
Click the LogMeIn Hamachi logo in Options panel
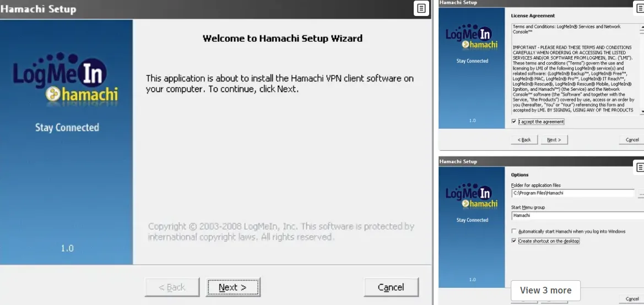472,197
